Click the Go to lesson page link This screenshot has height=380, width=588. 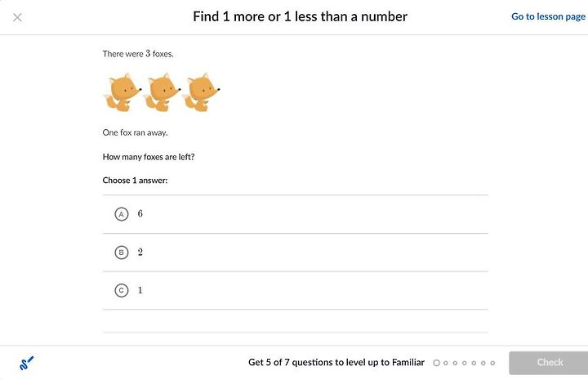[x=548, y=16]
